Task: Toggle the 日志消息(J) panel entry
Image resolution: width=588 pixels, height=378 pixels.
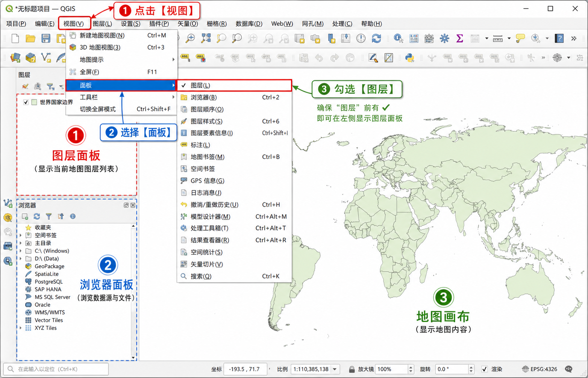Action: [x=234, y=193]
